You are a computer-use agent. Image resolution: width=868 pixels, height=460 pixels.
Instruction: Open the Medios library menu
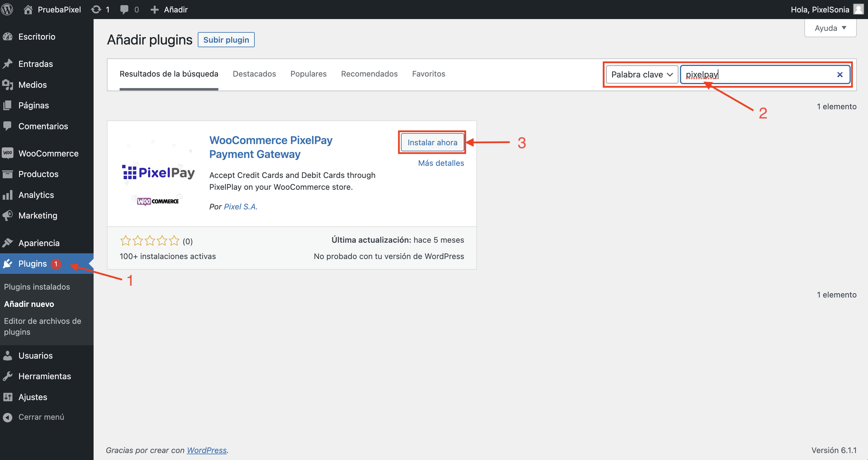(x=32, y=84)
